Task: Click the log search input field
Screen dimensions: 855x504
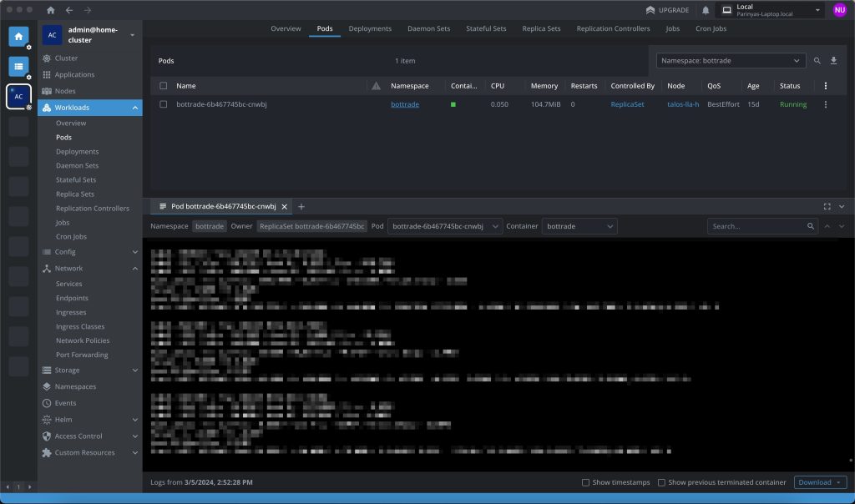Action: coord(756,226)
